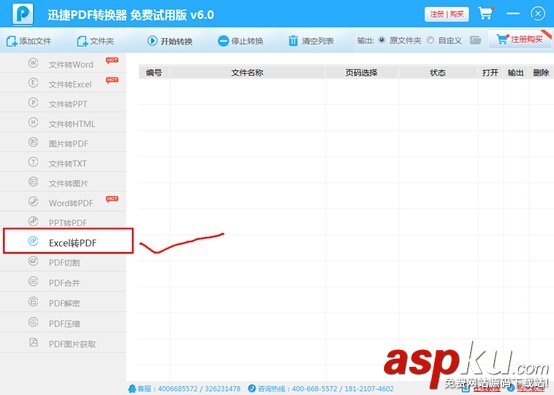Open the 文件转Word conversion mode

[x=63, y=64]
